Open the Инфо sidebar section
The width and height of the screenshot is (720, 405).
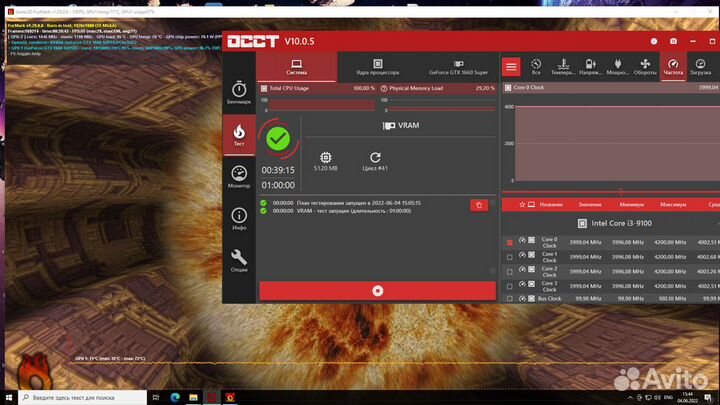[239, 219]
